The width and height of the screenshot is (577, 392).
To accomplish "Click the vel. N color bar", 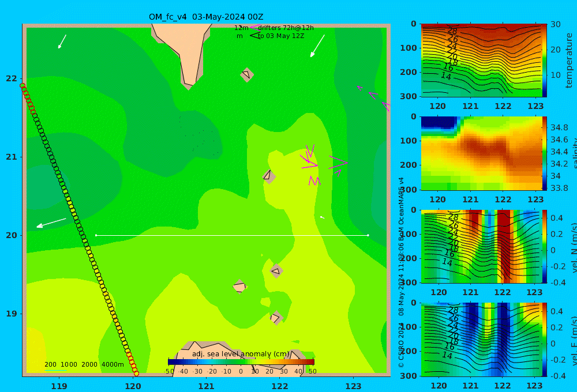I will [x=544, y=246].
